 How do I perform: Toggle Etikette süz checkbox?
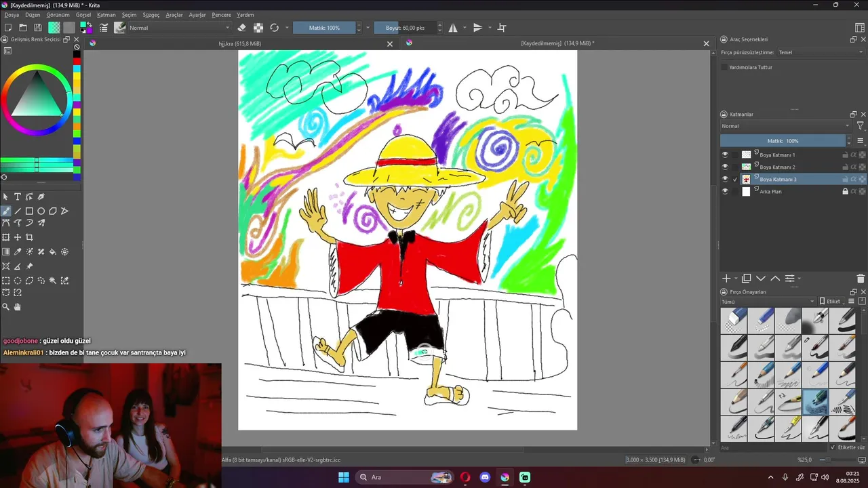pyautogui.click(x=833, y=447)
